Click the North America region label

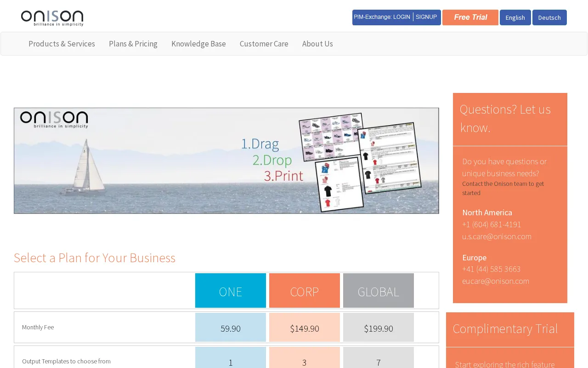487,213
